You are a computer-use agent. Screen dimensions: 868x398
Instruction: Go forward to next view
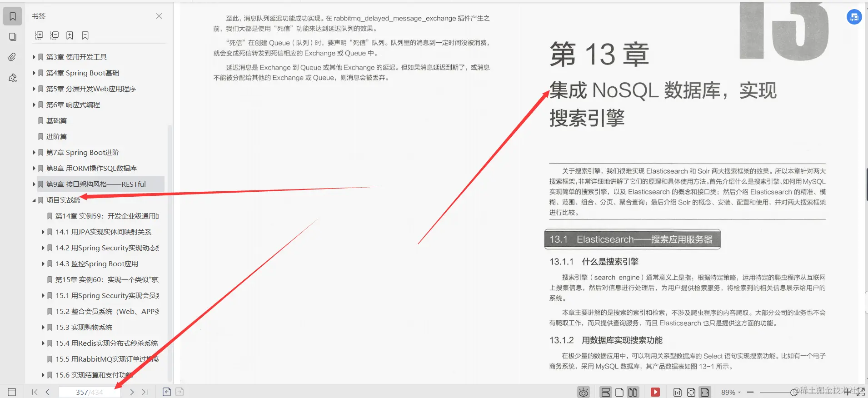pos(180,392)
